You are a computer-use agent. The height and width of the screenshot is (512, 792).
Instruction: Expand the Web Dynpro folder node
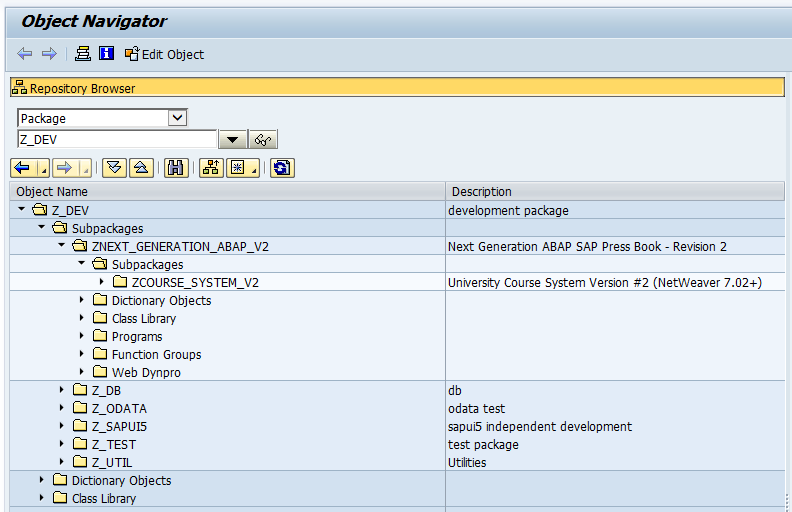[x=81, y=372]
